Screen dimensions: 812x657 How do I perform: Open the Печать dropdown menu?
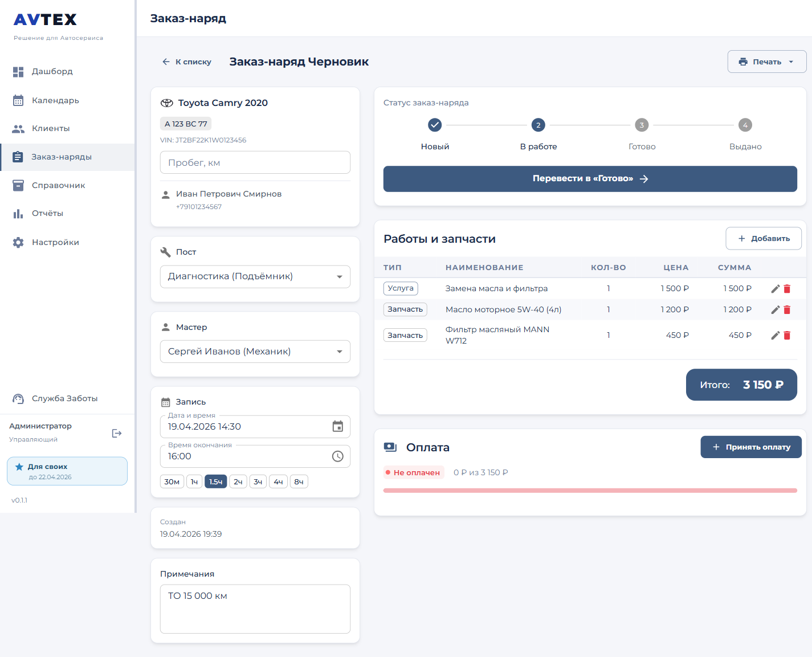point(766,62)
